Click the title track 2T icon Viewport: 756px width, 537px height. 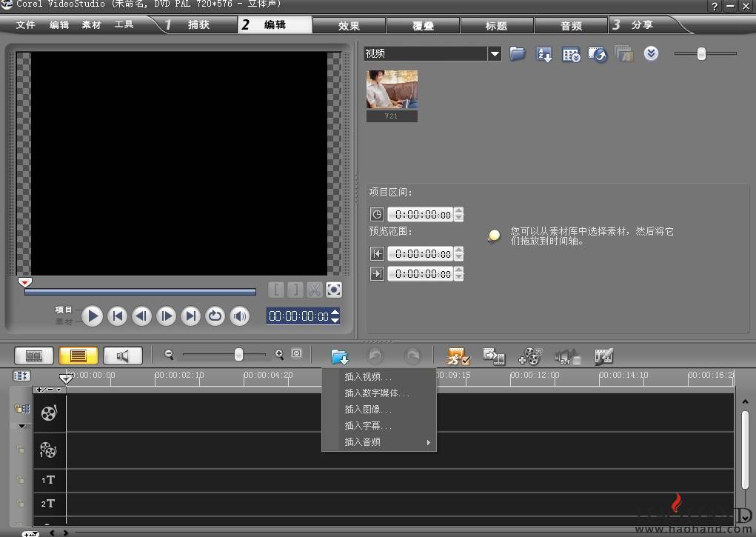(x=48, y=504)
